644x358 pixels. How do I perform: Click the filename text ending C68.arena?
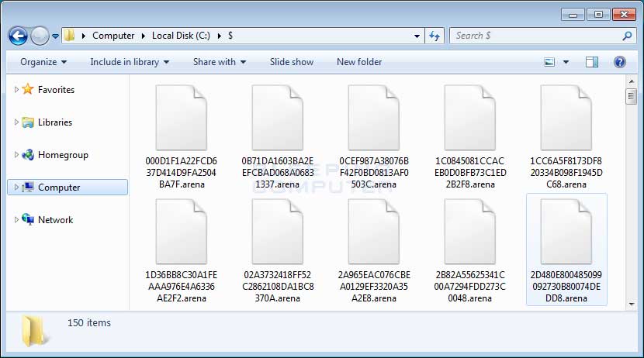point(566,173)
